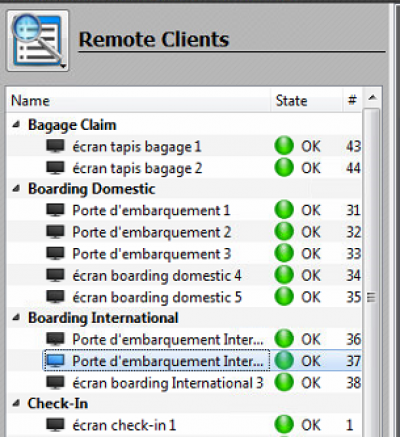Click green status light of écran boarding International 3
This screenshot has height=437, width=400.
click(284, 382)
